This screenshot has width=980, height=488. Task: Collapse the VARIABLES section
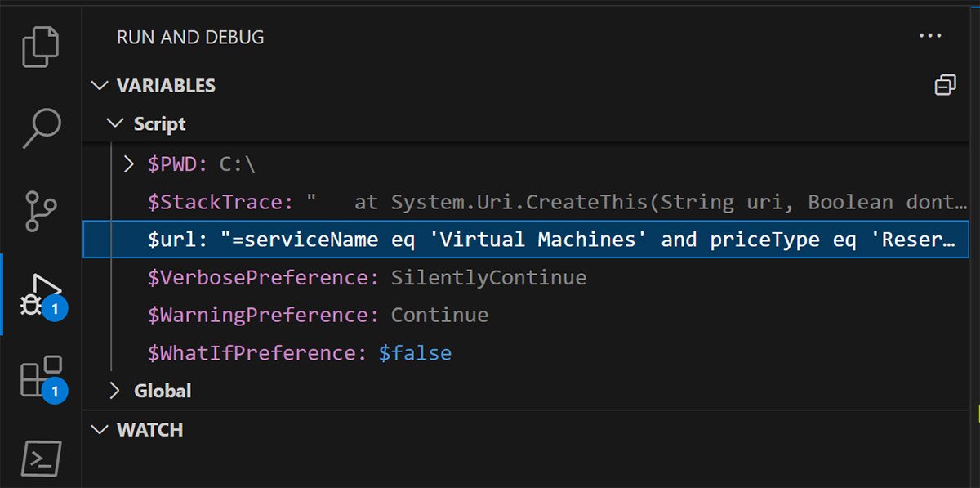pos(100,86)
